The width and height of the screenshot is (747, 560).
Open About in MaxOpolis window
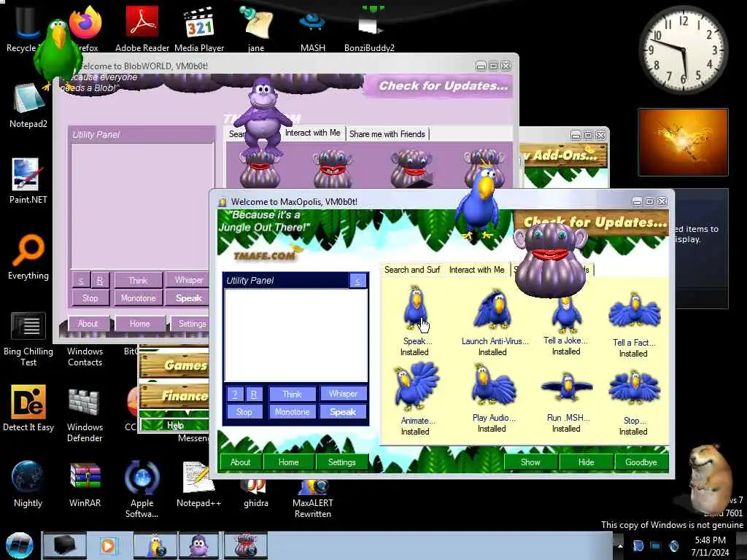240,462
